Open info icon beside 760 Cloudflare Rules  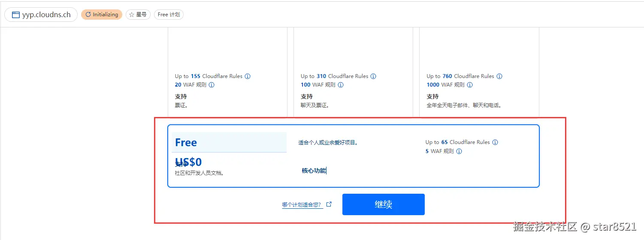point(499,76)
